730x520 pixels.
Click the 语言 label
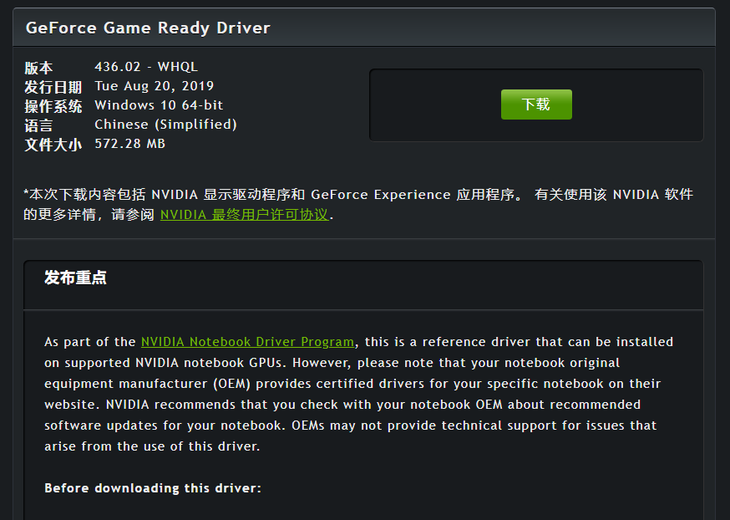pyautogui.click(x=39, y=126)
